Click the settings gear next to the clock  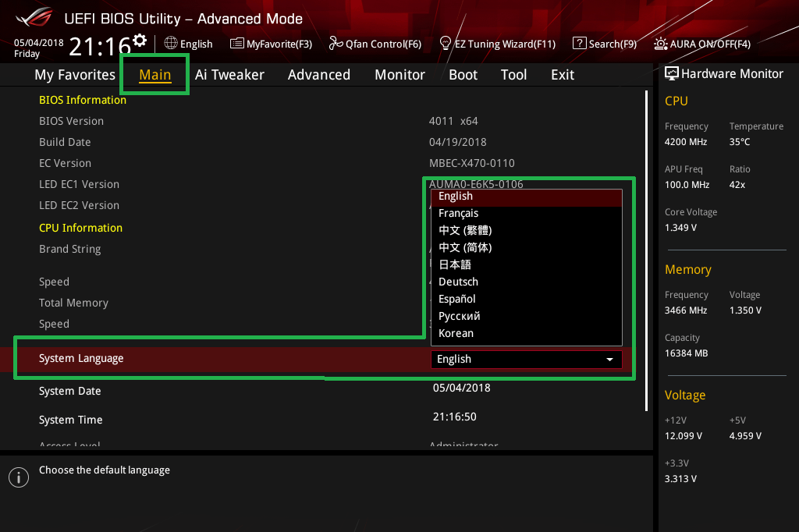tap(140, 41)
